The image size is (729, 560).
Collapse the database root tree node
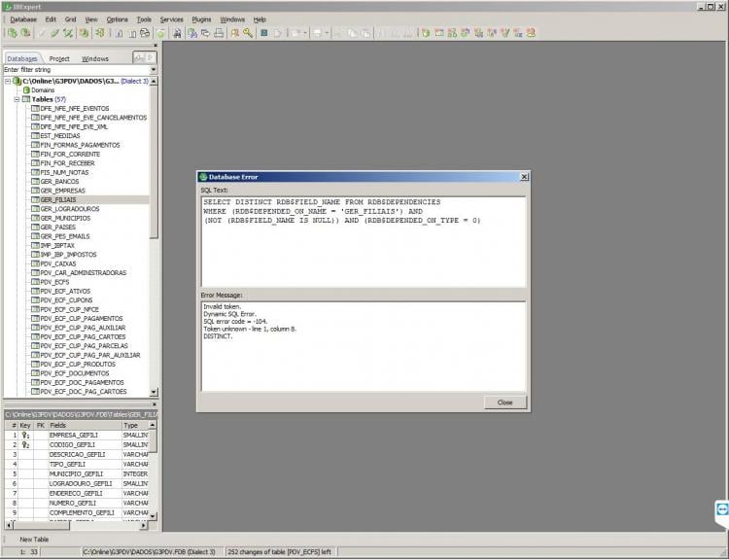click(8, 81)
